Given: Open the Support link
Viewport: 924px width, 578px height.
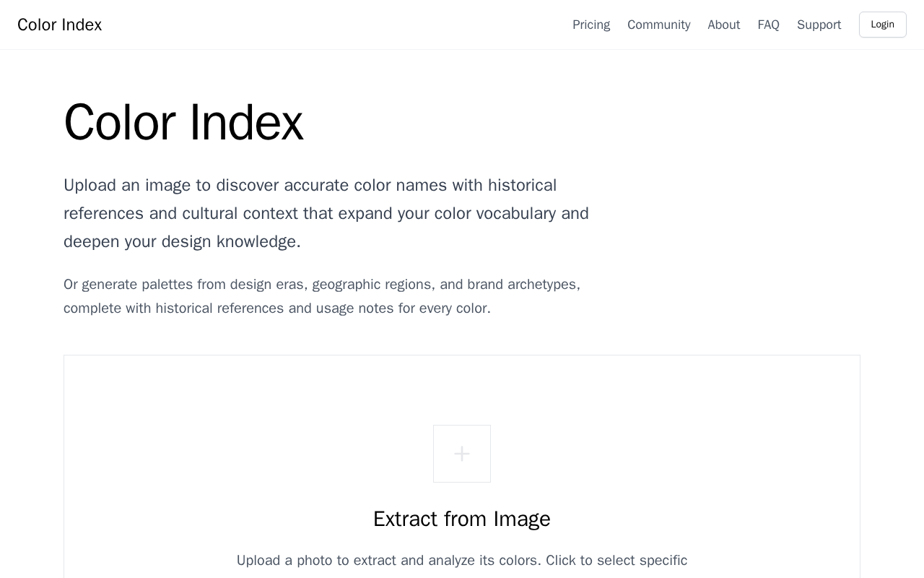Looking at the screenshot, I should pos(819,25).
